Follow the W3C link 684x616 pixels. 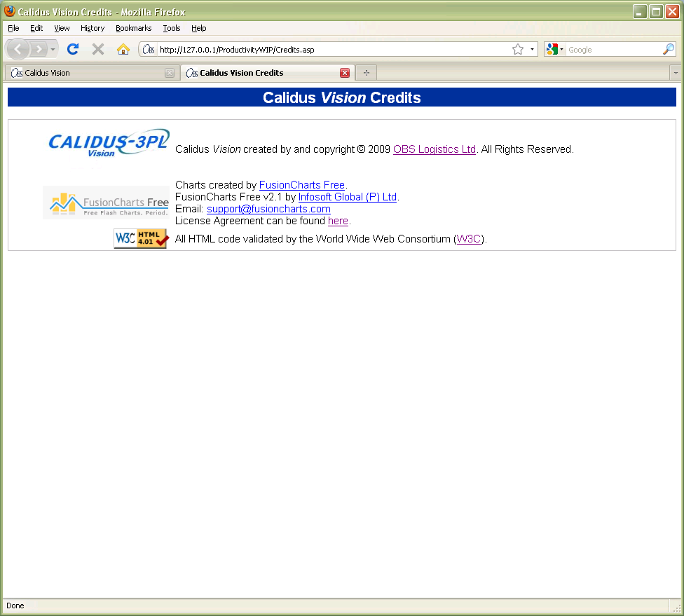[469, 239]
